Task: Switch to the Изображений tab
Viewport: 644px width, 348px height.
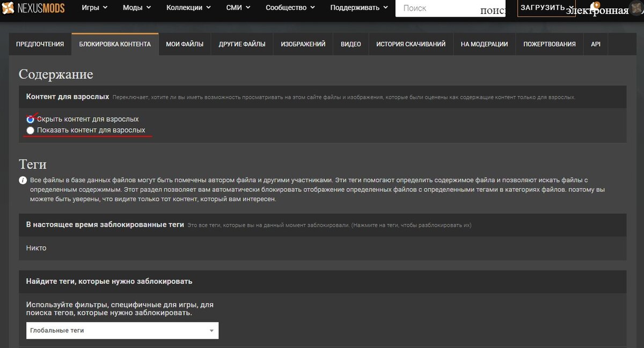Action: coord(303,45)
